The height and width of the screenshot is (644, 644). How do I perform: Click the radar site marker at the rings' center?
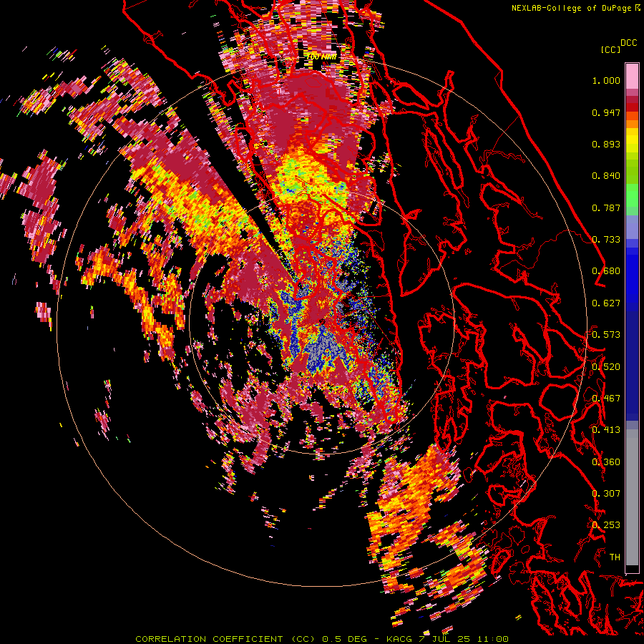[322, 321]
